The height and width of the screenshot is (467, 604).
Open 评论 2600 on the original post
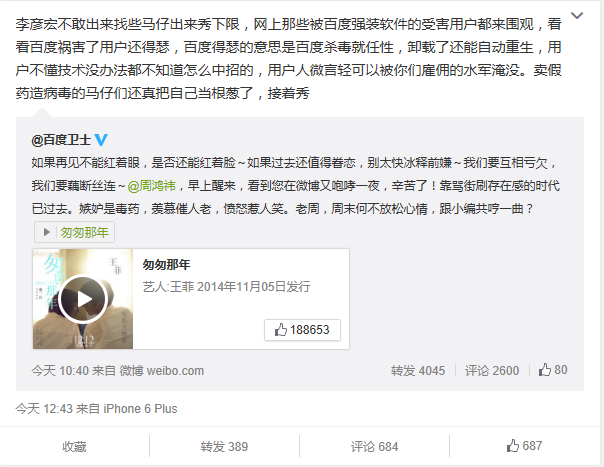492,371
